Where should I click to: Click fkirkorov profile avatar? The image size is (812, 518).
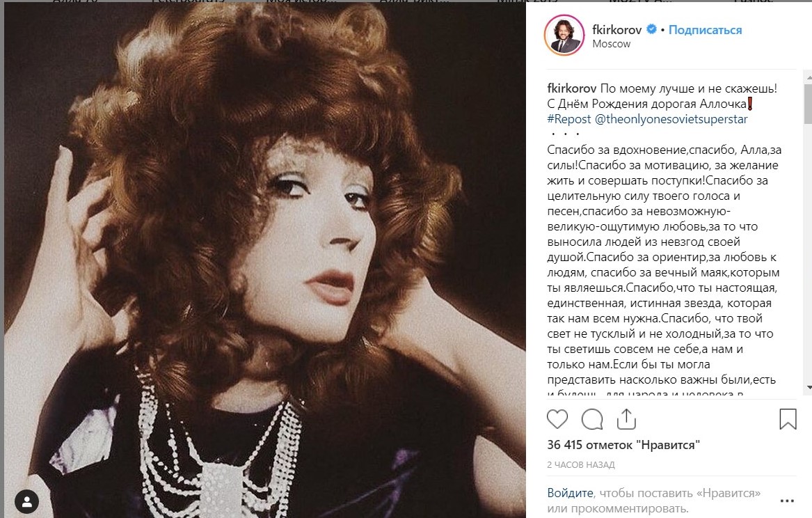click(x=564, y=36)
